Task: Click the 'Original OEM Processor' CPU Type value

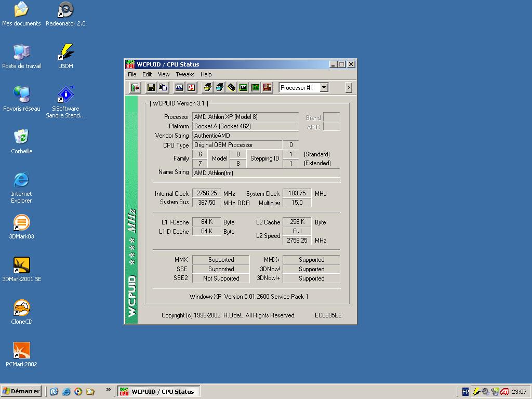Action: pyautogui.click(x=237, y=145)
